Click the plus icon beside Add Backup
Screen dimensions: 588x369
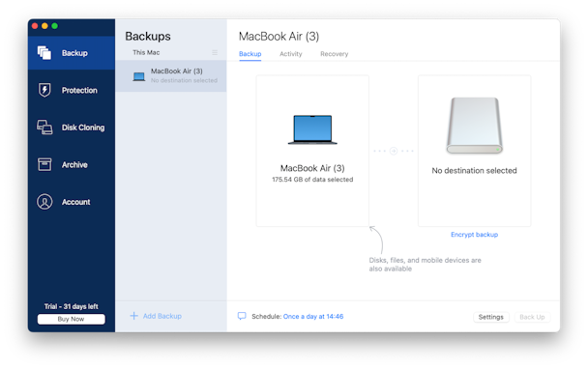133,316
